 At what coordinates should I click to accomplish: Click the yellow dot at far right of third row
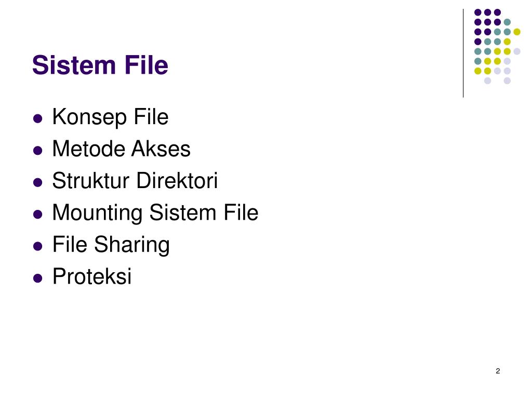517,32
